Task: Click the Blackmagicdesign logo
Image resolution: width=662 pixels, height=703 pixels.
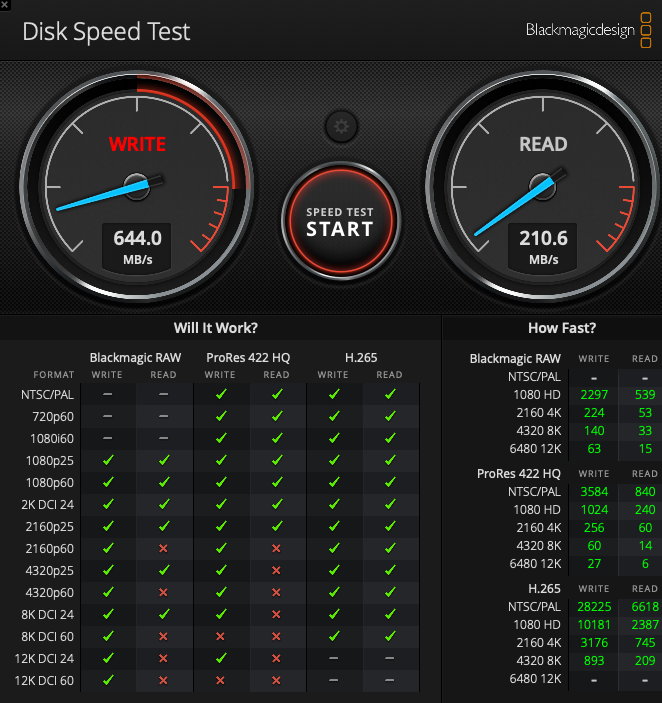Action: [x=588, y=30]
